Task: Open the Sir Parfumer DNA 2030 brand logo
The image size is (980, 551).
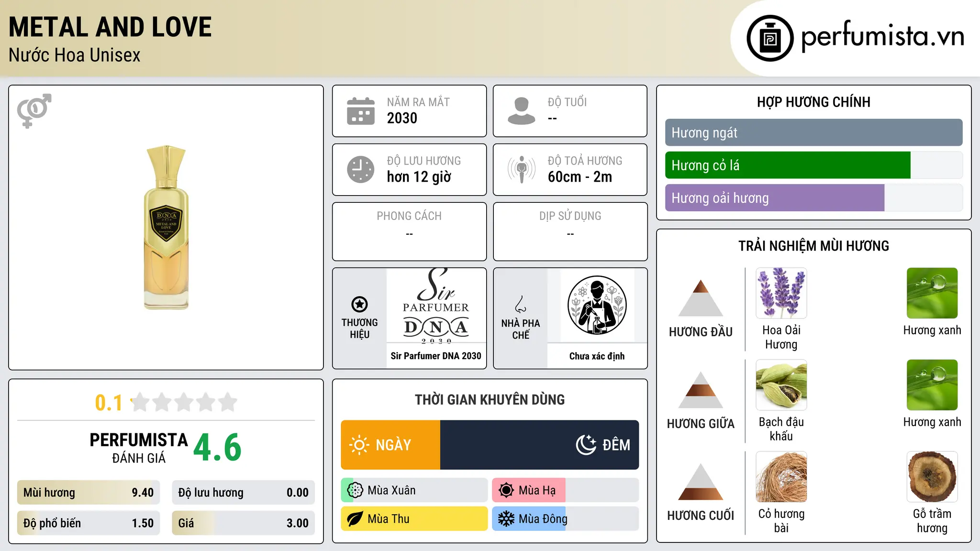Action: pos(436,306)
